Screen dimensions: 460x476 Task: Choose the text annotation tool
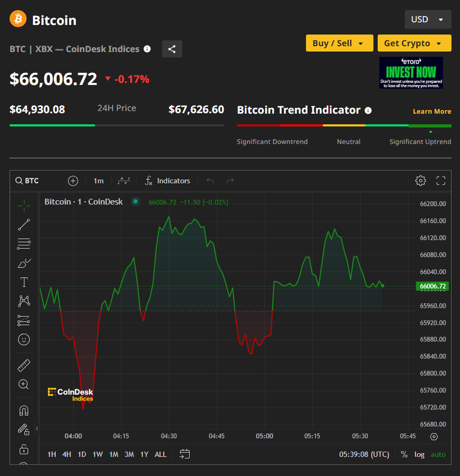click(x=24, y=282)
